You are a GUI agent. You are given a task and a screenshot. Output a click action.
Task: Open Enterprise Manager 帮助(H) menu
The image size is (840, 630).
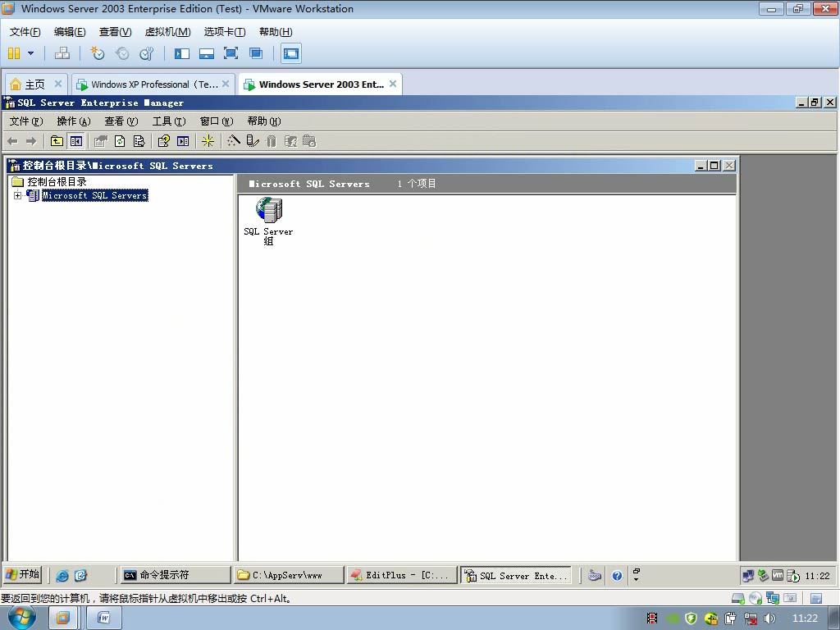click(x=264, y=121)
